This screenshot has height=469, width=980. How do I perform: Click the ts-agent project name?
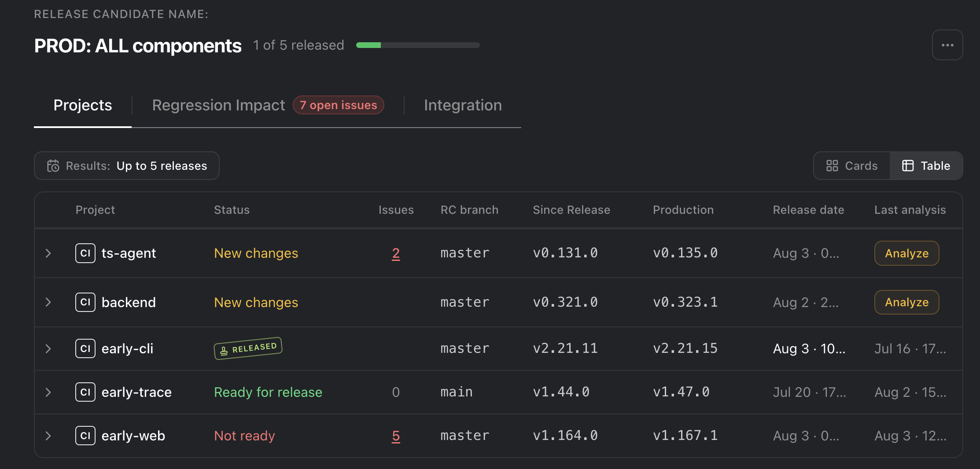[x=129, y=253]
